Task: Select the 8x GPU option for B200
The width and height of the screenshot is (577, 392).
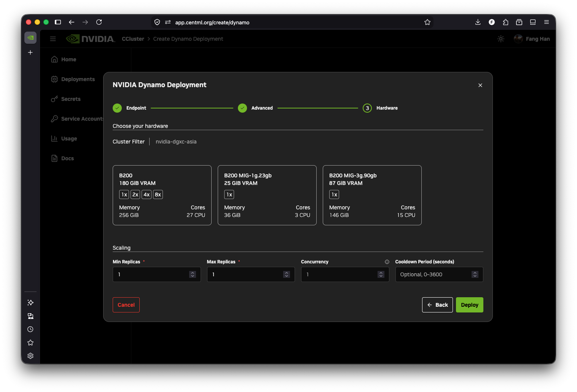Action: pyautogui.click(x=158, y=194)
